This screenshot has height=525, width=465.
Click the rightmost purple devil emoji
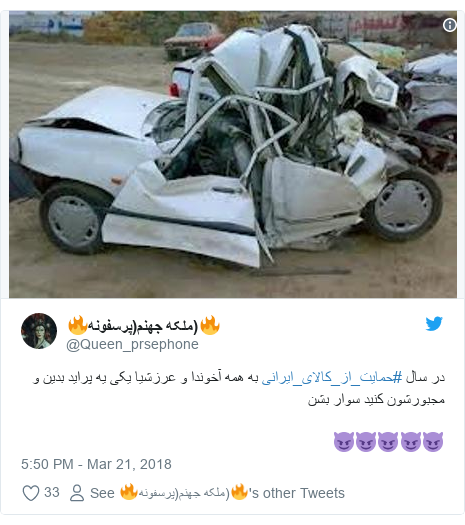click(x=433, y=442)
